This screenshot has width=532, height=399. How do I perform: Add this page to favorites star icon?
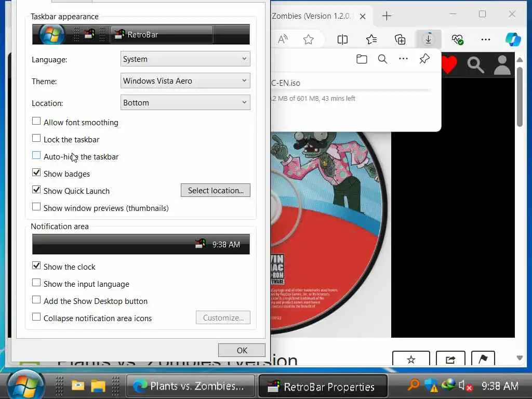point(309,39)
